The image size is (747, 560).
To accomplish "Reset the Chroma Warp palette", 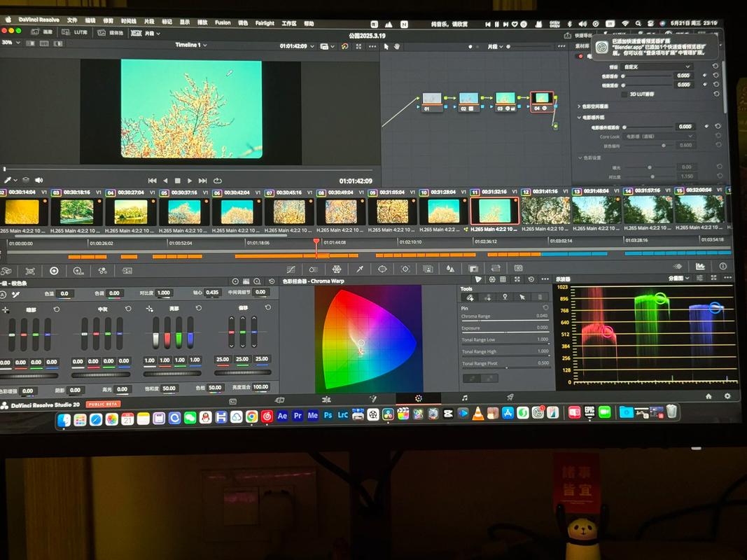I will [x=531, y=279].
